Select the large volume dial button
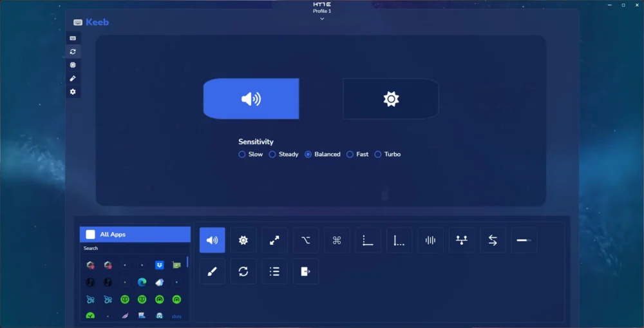The image size is (644, 328). click(251, 99)
